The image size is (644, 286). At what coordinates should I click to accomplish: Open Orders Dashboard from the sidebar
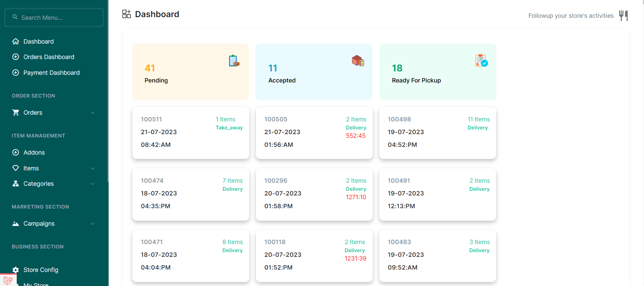[49, 57]
